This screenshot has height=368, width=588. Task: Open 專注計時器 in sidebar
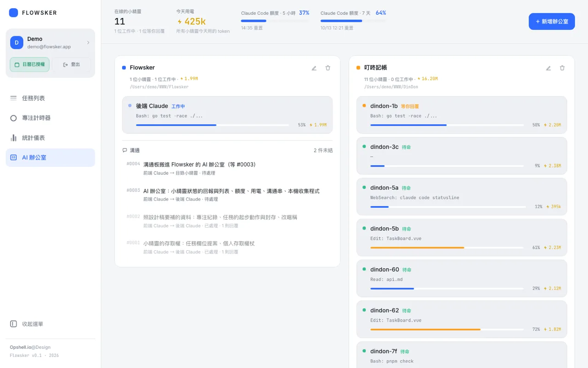tap(51, 118)
